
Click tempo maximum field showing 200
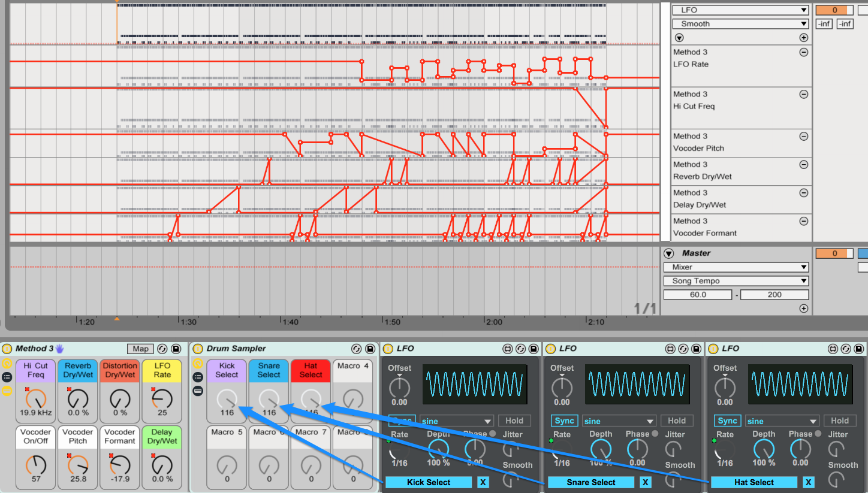point(774,295)
